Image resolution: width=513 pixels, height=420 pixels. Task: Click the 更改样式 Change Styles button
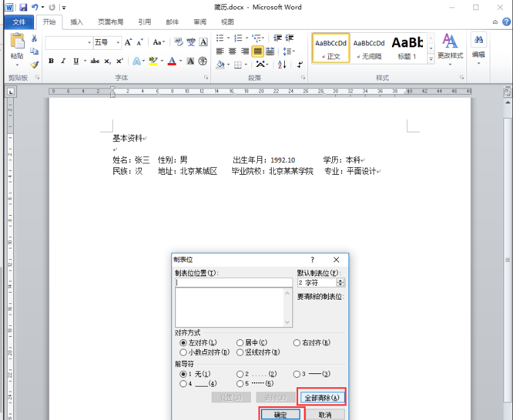[450, 49]
